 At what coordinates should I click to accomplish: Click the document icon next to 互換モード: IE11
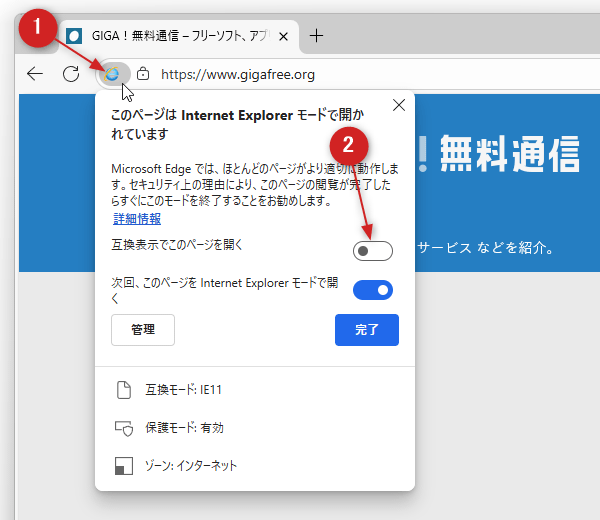click(124, 390)
